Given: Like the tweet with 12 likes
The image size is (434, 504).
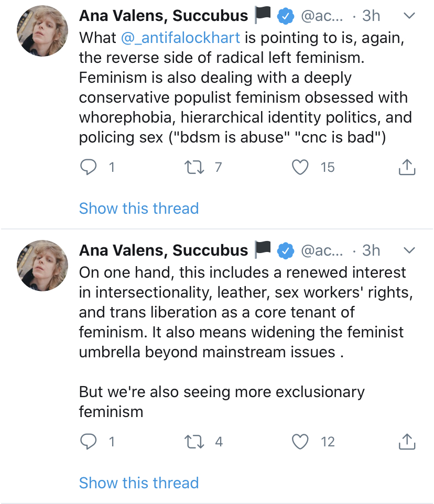Looking at the screenshot, I should point(300,442).
